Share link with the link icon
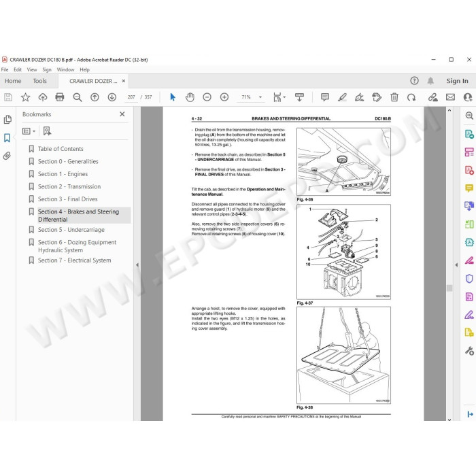476x476 pixels. (433, 97)
